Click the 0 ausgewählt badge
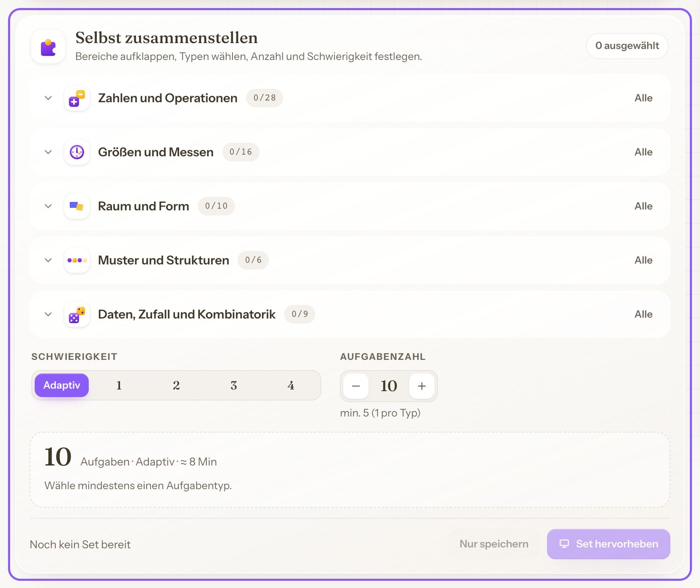The height and width of the screenshot is (588, 700). tap(627, 46)
